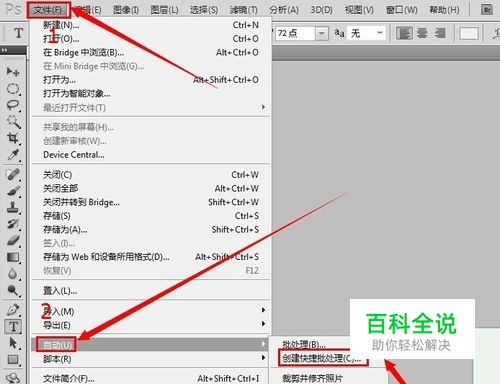Open the 选择(S) menu

(204, 10)
